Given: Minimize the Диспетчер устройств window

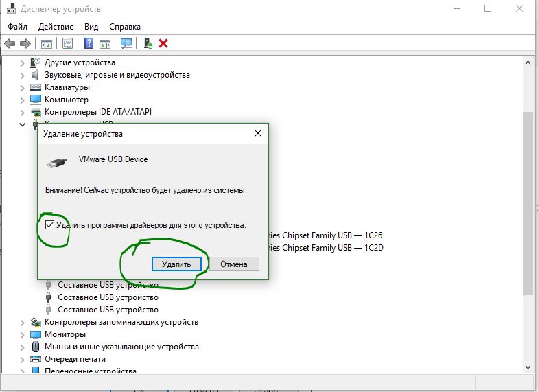Looking at the screenshot, I should coord(457,8).
